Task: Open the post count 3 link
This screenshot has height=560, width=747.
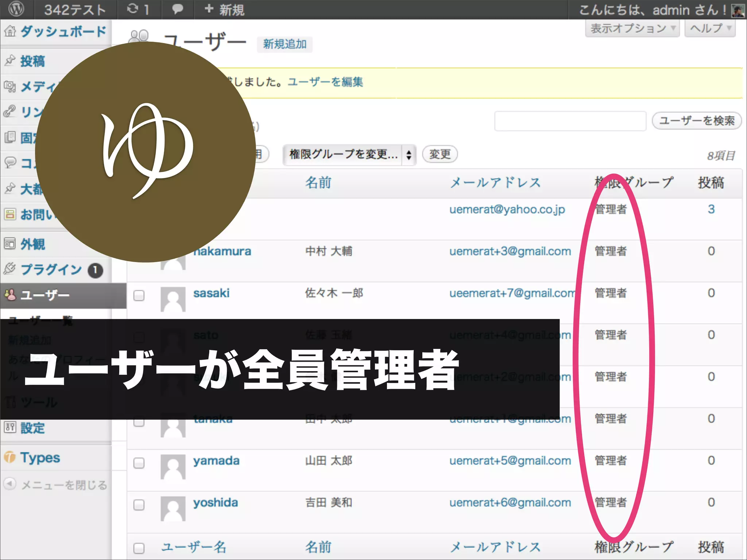Action: [711, 209]
